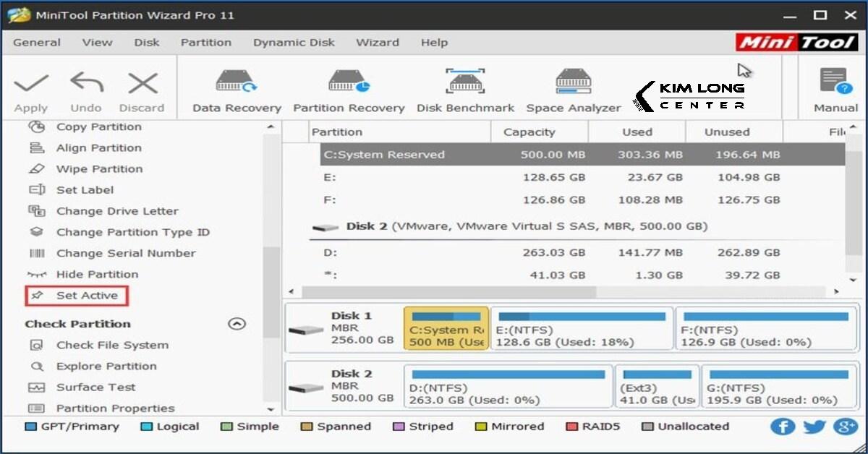Open the Wizard menu
Screen dimensions: 868x454
(378, 43)
